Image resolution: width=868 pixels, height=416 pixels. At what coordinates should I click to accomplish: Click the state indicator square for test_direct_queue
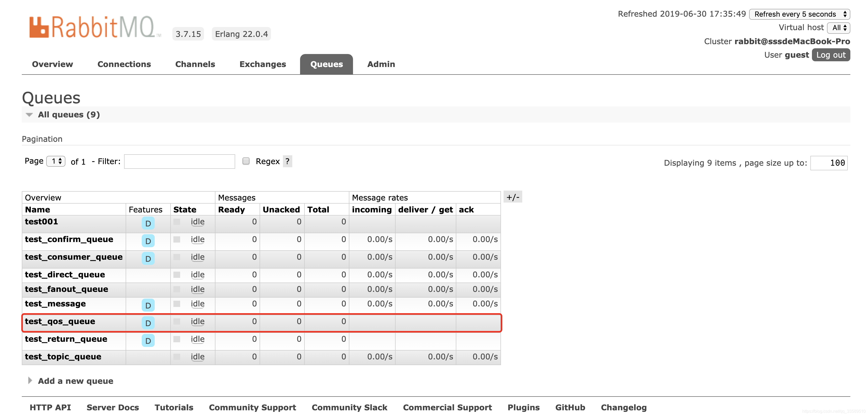[x=177, y=275]
